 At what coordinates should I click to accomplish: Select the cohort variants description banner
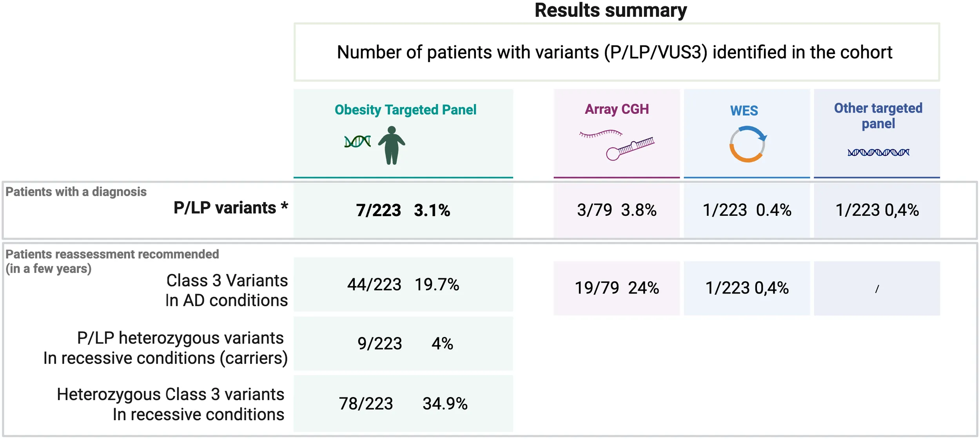(x=617, y=52)
